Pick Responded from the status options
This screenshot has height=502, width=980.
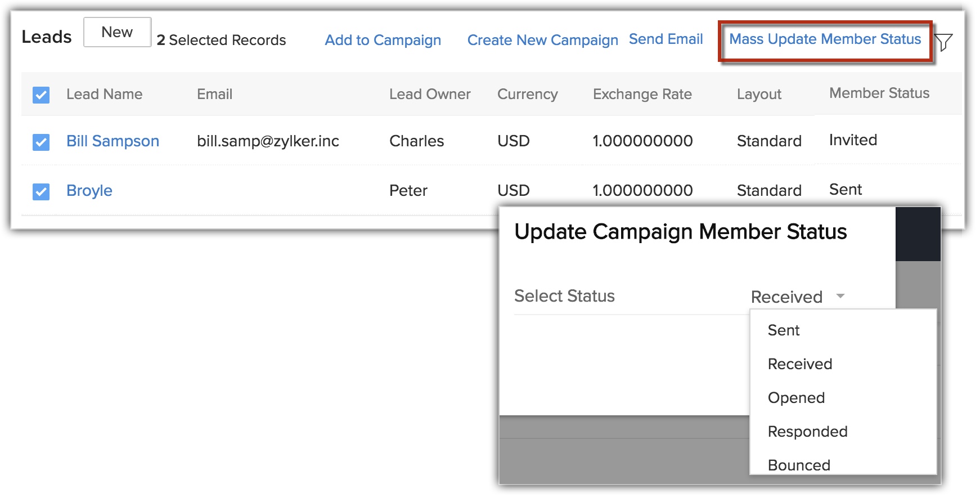(x=807, y=432)
